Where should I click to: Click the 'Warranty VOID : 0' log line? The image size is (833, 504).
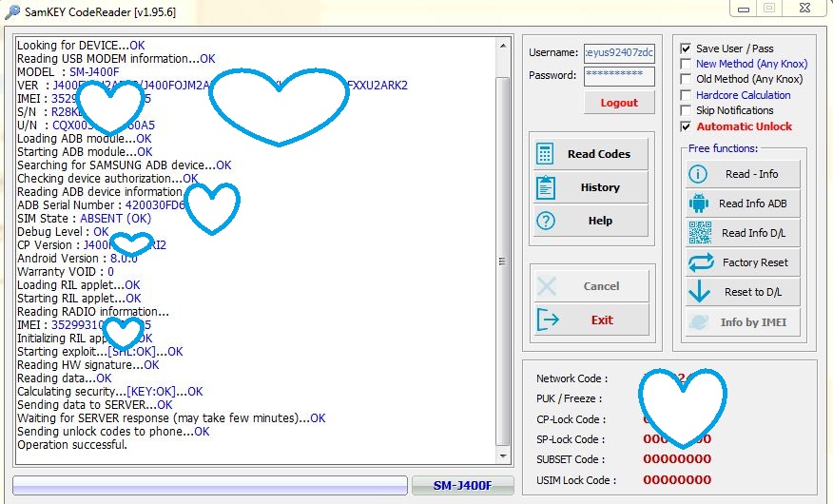click(x=66, y=271)
